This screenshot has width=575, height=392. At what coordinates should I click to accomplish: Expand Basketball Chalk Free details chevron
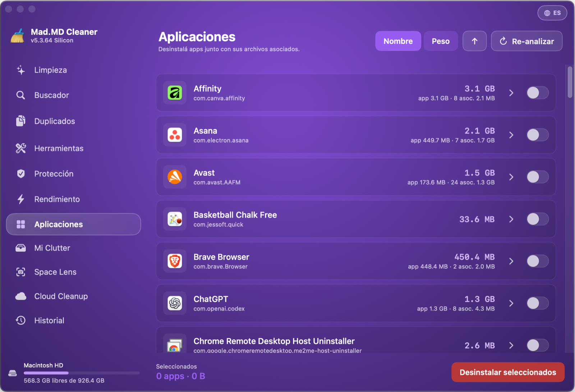(511, 219)
